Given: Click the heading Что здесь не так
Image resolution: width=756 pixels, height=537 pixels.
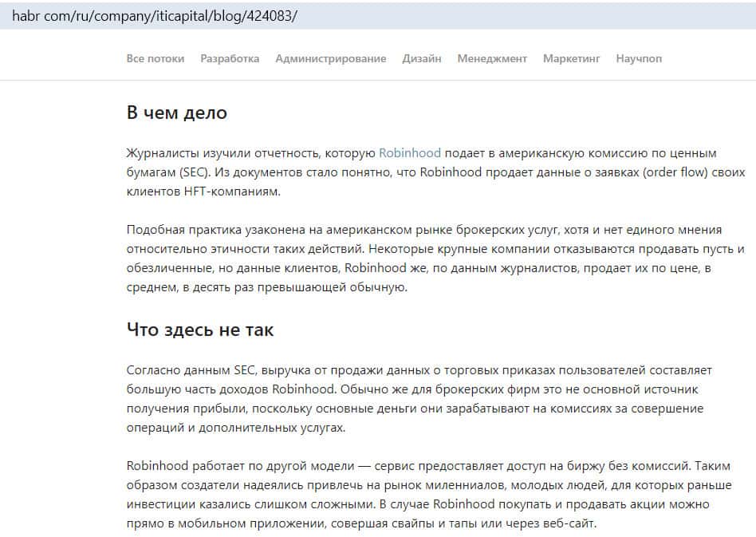Looking at the screenshot, I should (200, 330).
